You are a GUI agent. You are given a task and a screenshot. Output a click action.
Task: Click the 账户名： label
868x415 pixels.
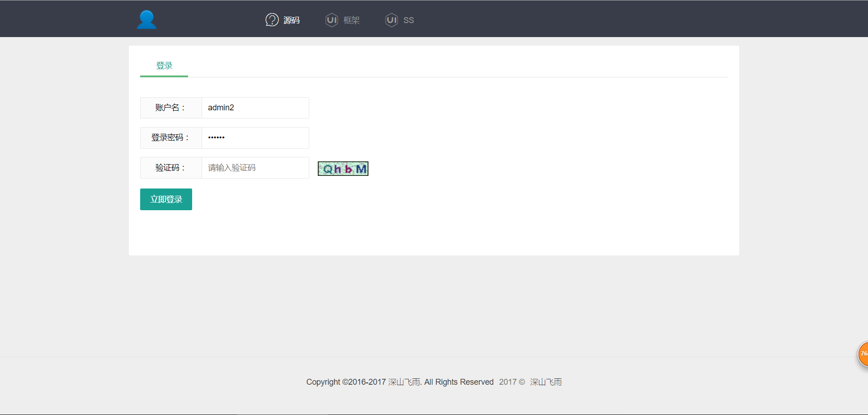click(x=170, y=108)
